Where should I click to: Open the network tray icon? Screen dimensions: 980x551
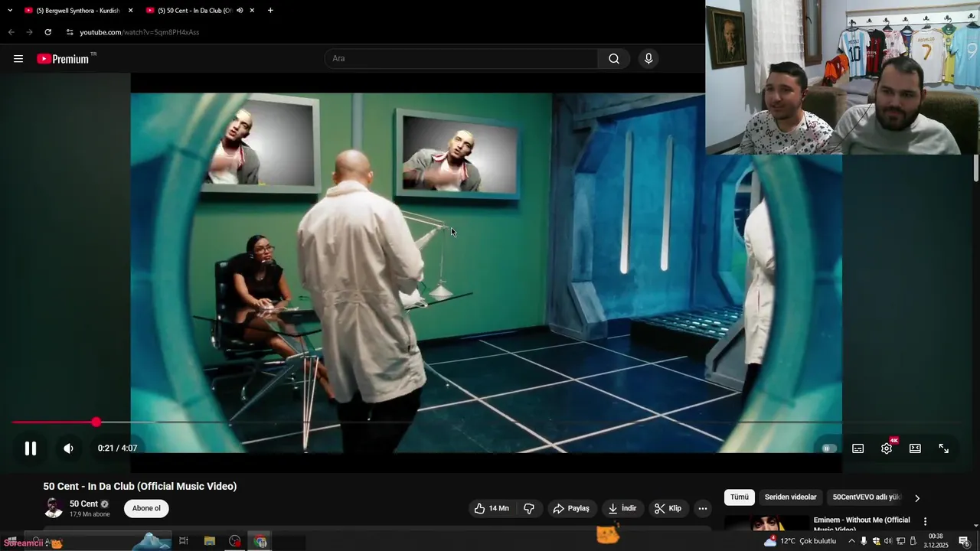tap(900, 541)
